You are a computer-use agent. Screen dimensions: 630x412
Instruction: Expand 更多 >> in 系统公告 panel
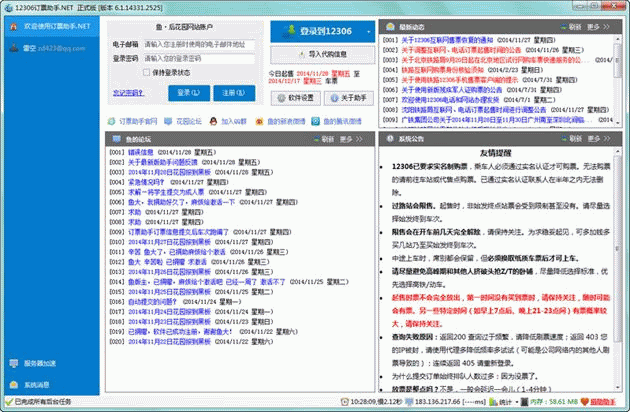click(599, 139)
